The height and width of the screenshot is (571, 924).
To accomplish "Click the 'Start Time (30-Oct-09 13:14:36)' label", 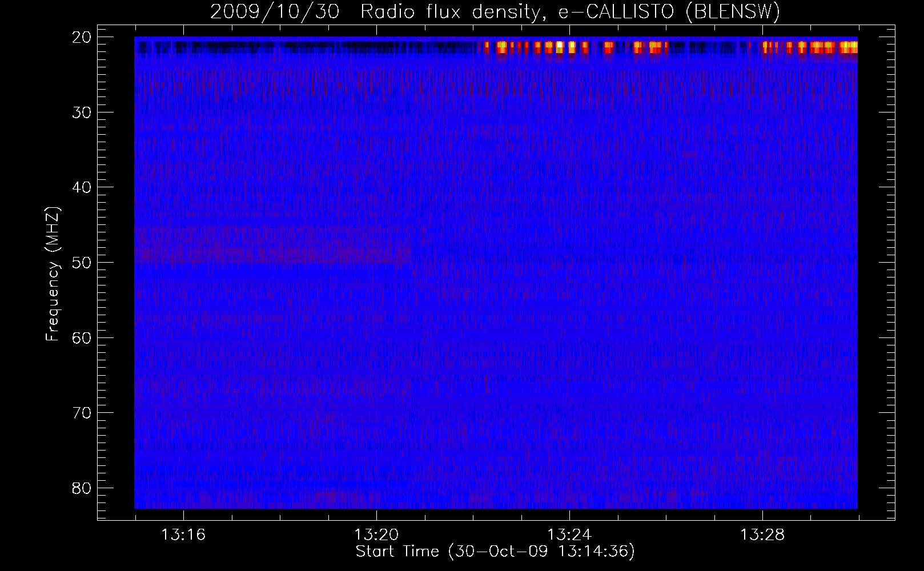I will click(x=495, y=552).
